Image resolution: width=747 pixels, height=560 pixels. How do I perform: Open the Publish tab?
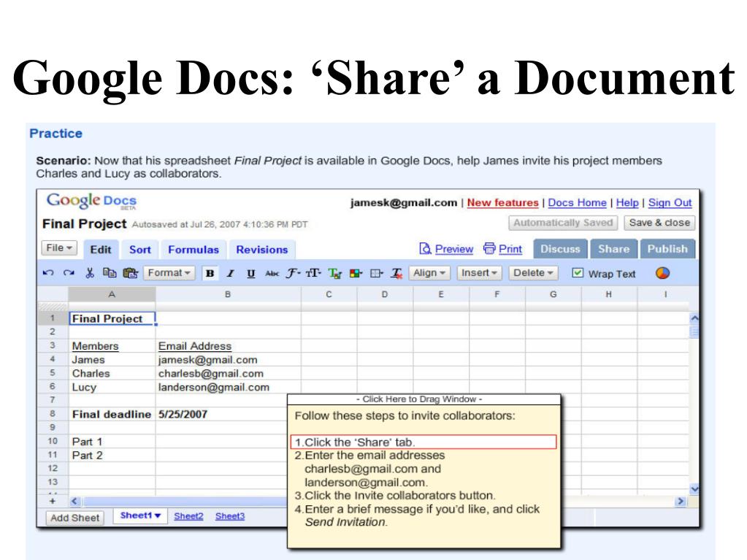click(667, 249)
